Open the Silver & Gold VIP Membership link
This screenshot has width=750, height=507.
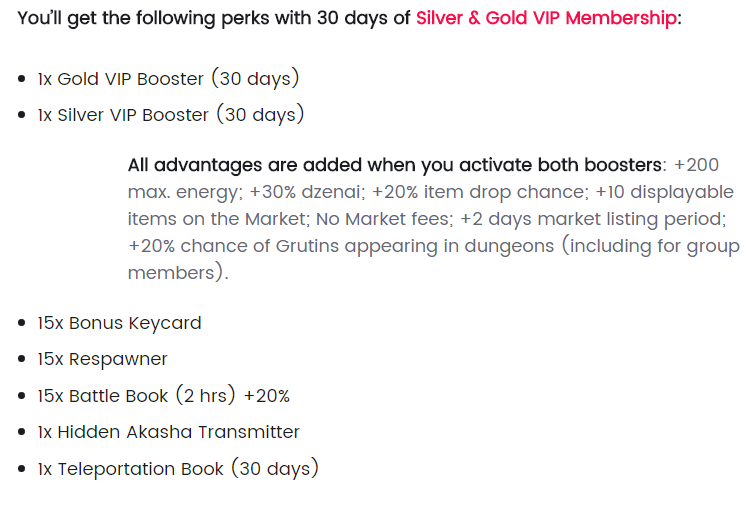coord(546,18)
